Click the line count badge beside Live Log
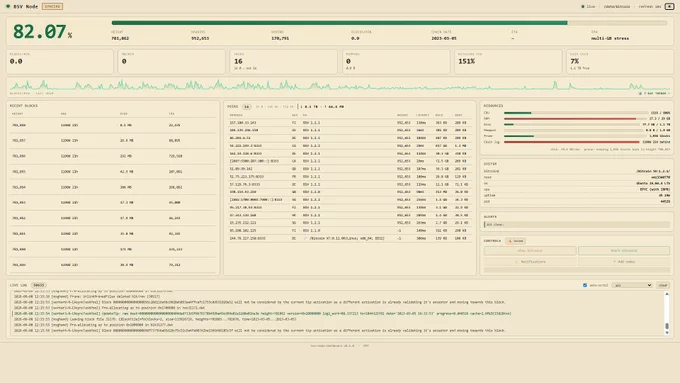680x383 pixels. pos(39,285)
